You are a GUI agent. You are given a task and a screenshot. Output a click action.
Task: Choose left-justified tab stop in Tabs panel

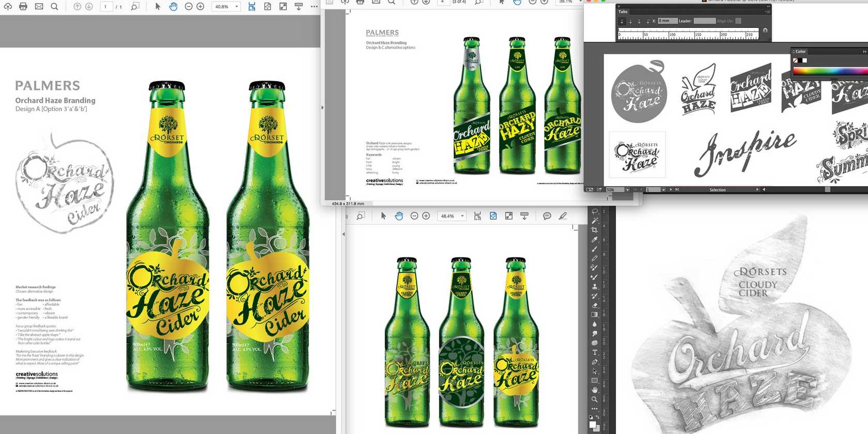pos(622,21)
